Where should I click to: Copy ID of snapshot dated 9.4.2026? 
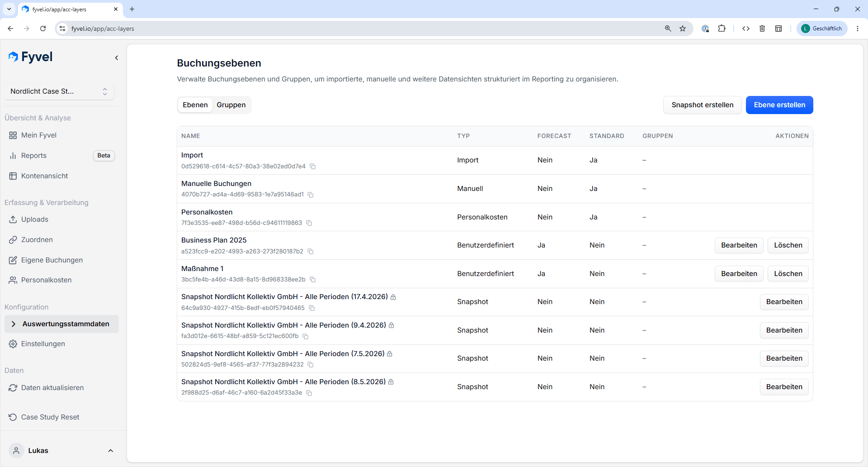point(306,337)
